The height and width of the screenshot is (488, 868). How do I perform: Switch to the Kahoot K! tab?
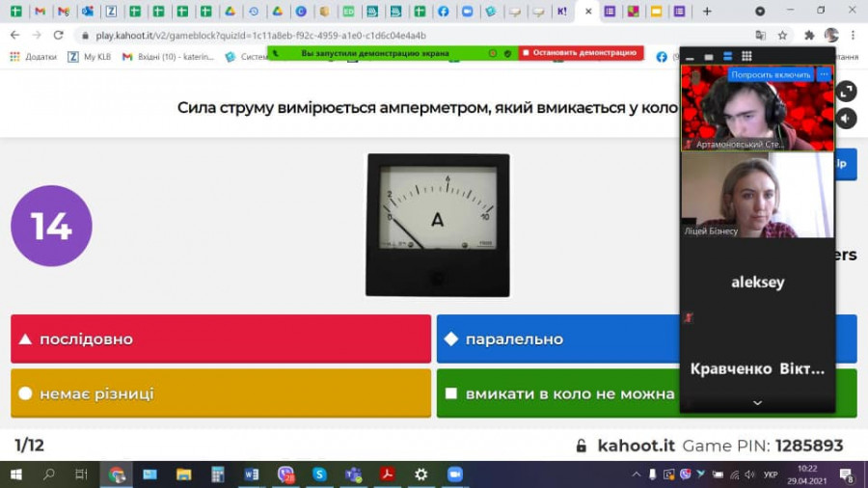point(562,11)
